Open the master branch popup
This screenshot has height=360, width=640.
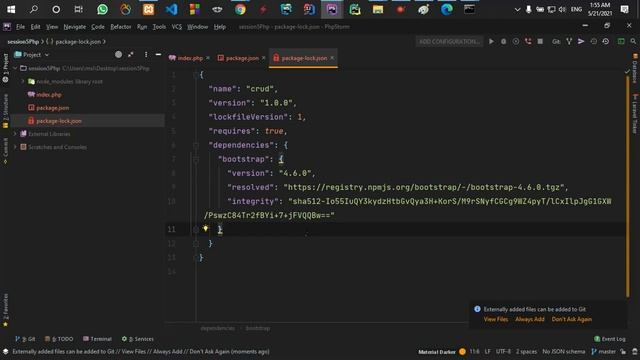coord(603,351)
